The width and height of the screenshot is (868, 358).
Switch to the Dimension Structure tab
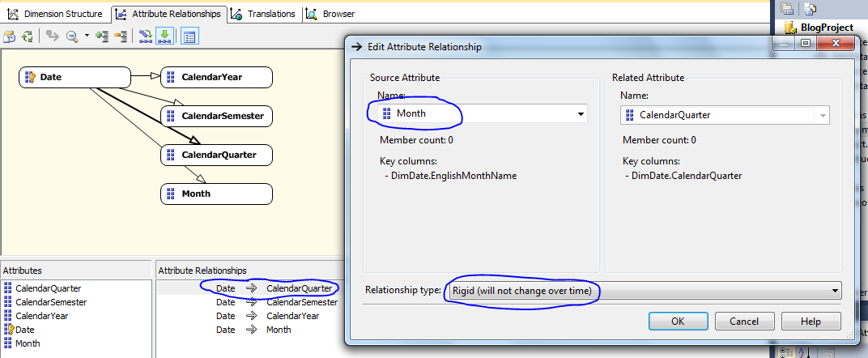point(55,14)
